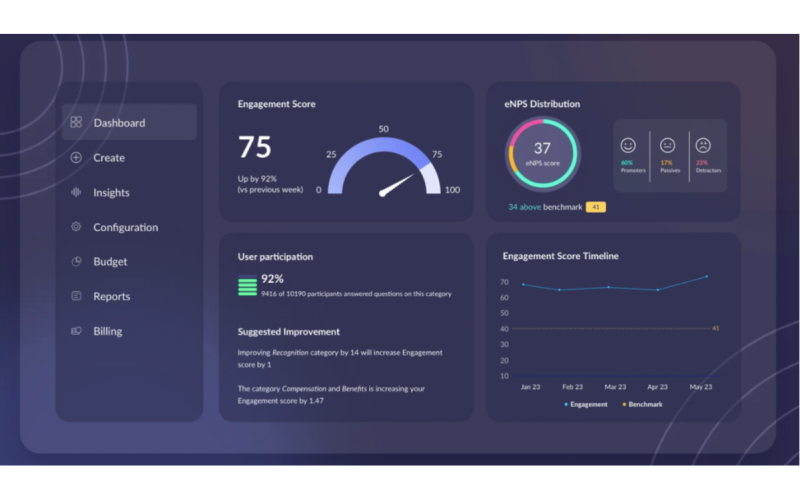Click the 92% participation value

coord(272,279)
